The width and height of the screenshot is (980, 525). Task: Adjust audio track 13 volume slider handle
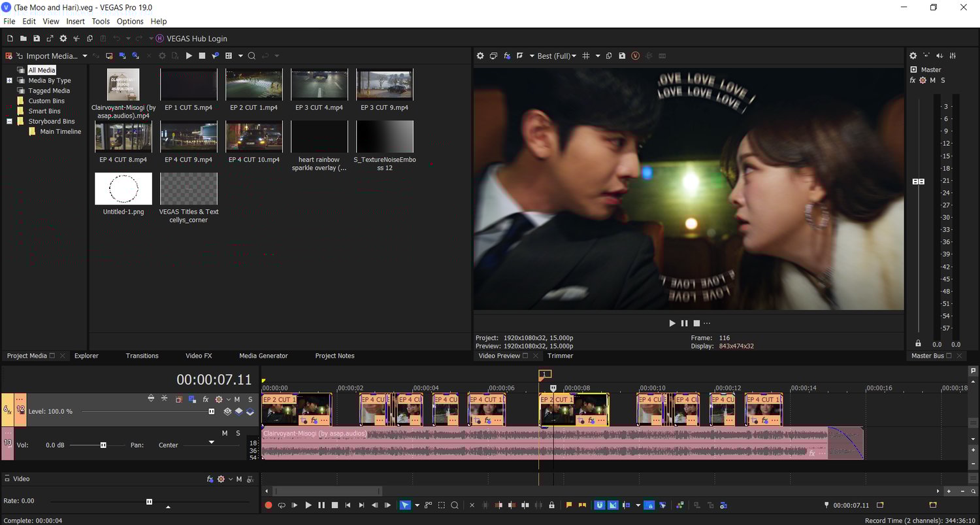click(103, 445)
